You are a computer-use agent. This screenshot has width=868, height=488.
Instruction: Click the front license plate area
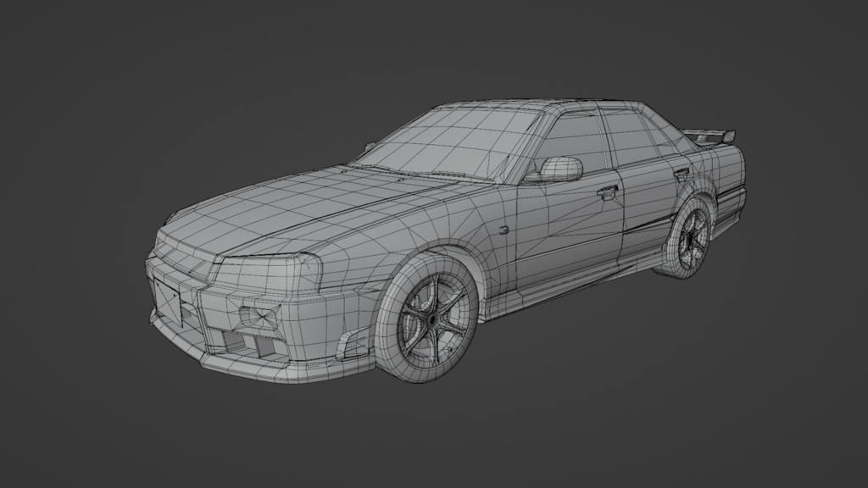coord(168,305)
